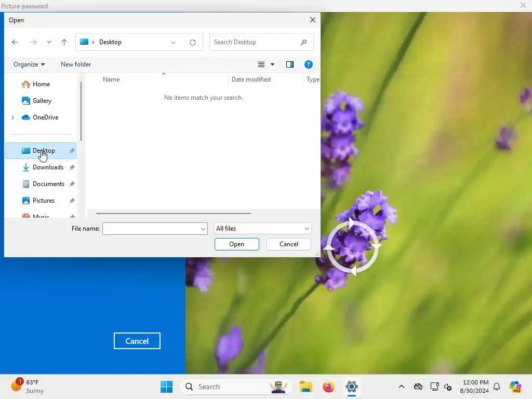Click the navigation pane vertical scrollbar
532x399 pixels.
[x=81, y=111]
